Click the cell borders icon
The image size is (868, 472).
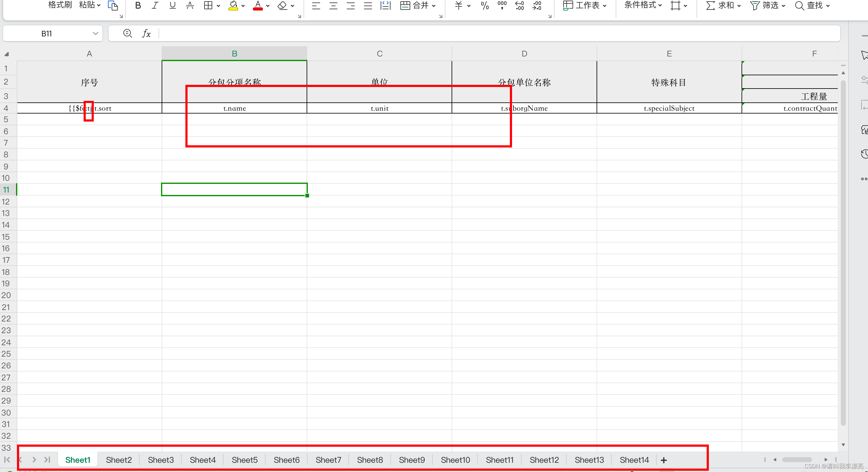(x=208, y=5)
